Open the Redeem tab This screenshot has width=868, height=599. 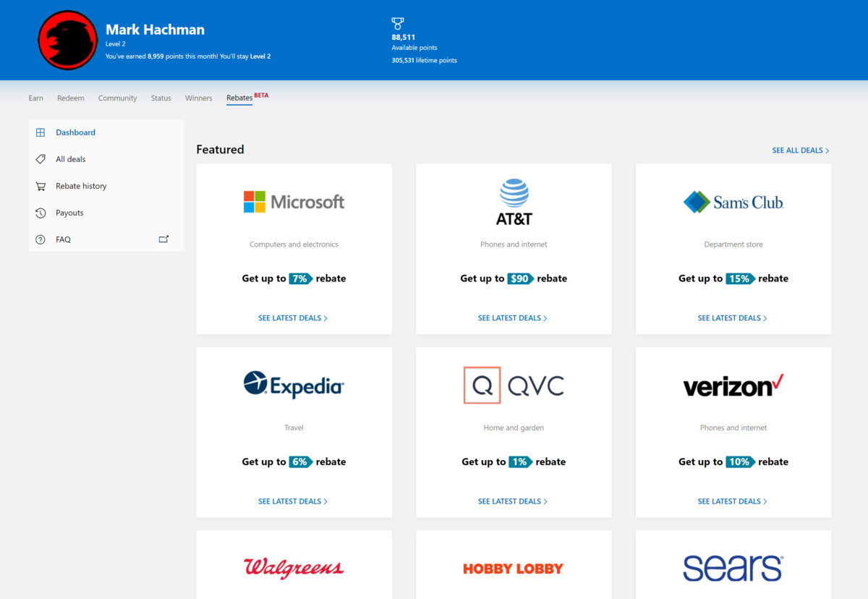[x=70, y=98]
